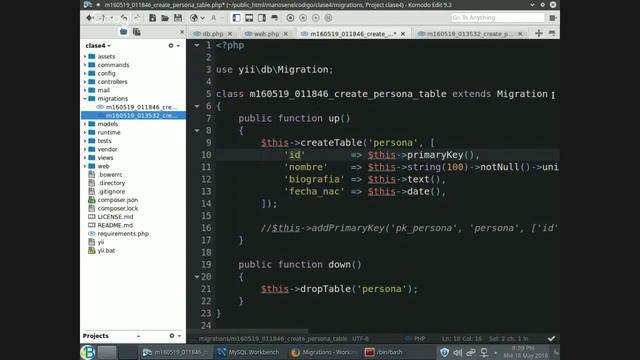This screenshot has width=640, height=360.
Task: Open the clase4 project dropdown
Action: (x=98, y=46)
